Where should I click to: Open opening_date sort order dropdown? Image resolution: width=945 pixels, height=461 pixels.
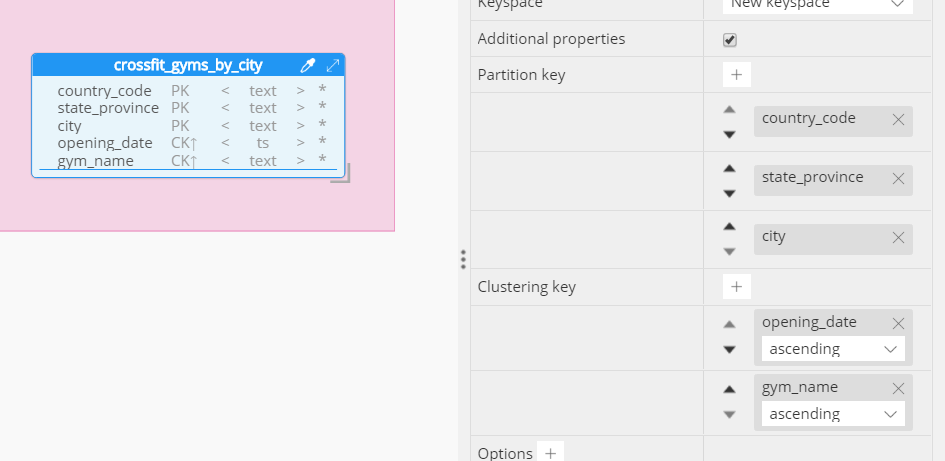point(833,349)
